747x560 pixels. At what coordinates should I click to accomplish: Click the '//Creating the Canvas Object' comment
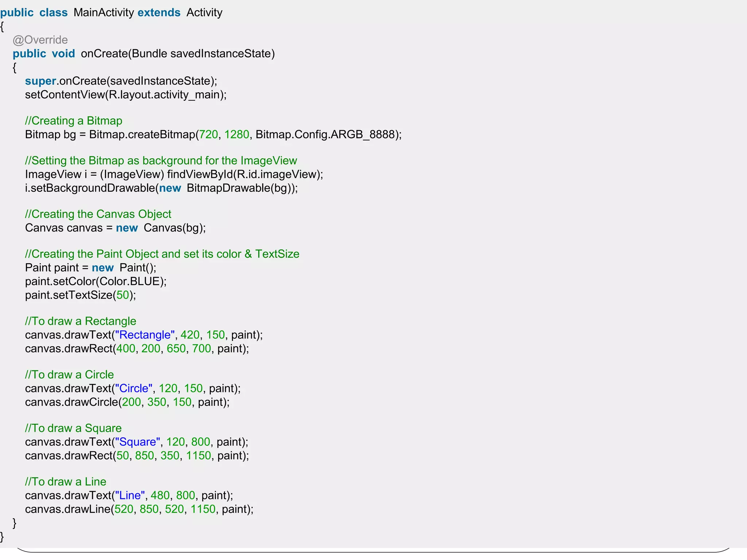click(98, 214)
